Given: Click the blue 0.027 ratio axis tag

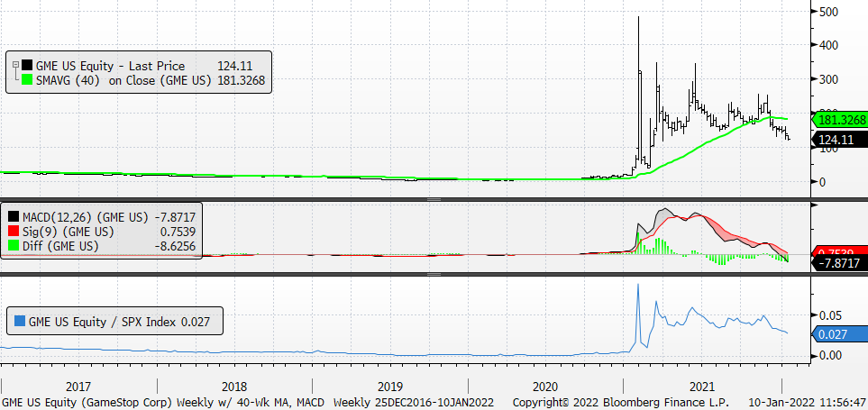Looking at the screenshot, I should (x=839, y=333).
